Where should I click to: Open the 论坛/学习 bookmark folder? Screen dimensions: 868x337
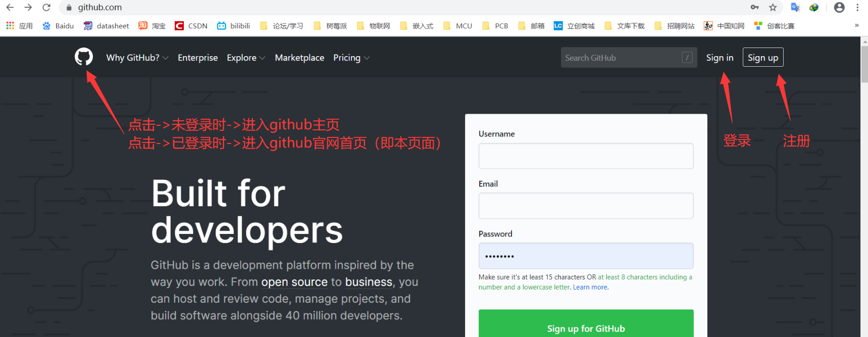point(281,26)
